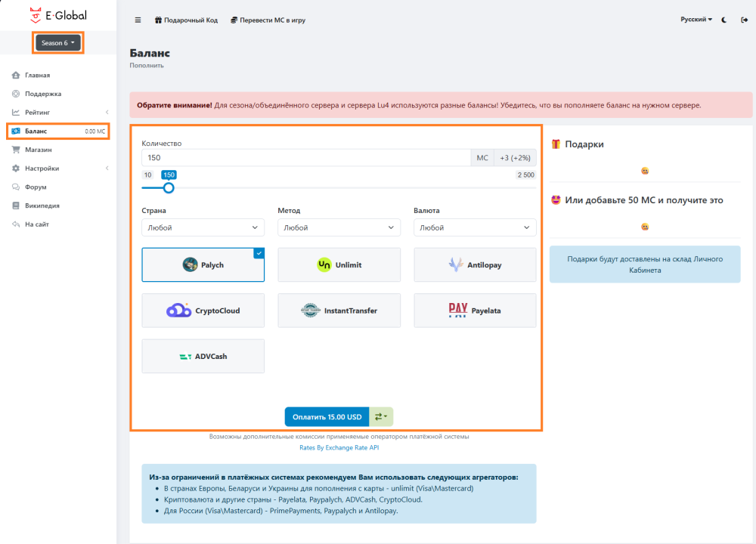Open the Rates By Exchange Rate API link
756x544 pixels.
coord(339,448)
